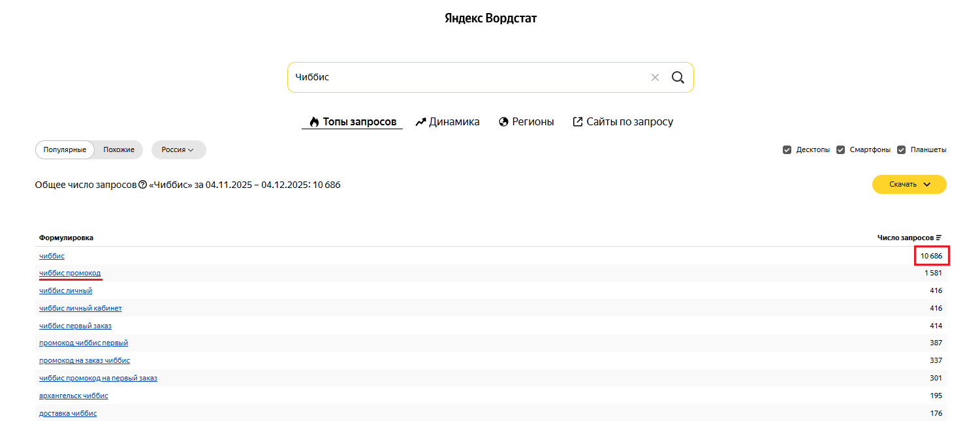The width and height of the screenshot is (980, 421).
Task: Open the чиббис промокод query link
Action: tap(70, 273)
